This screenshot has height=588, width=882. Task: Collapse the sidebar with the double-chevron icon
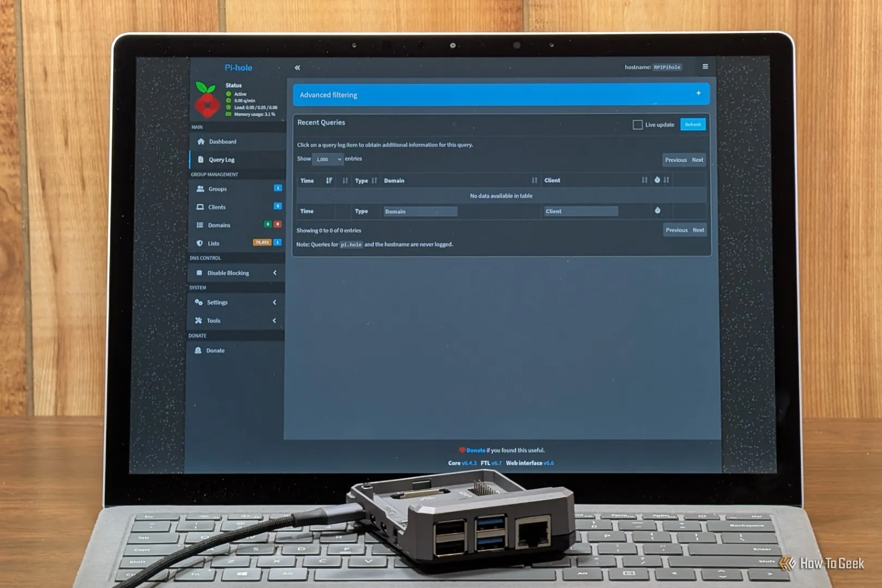(297, 68)
